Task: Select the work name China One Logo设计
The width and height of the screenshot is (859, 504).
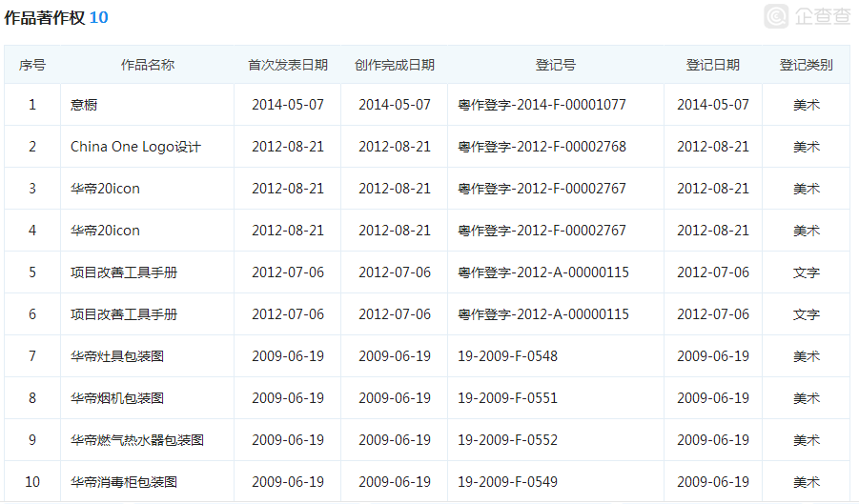Action: point(135,147)
